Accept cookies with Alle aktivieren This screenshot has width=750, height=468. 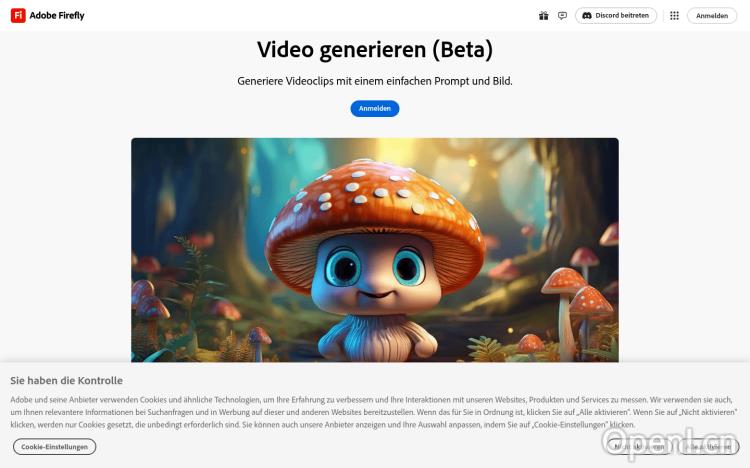[x=709, y=446]
